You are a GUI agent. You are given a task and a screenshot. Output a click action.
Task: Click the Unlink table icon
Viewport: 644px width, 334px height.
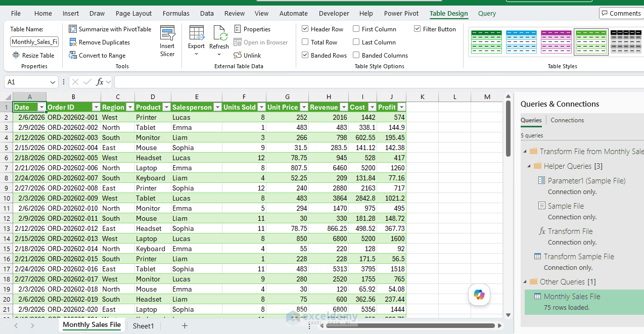pyautogui.click(x=238, y=56)
